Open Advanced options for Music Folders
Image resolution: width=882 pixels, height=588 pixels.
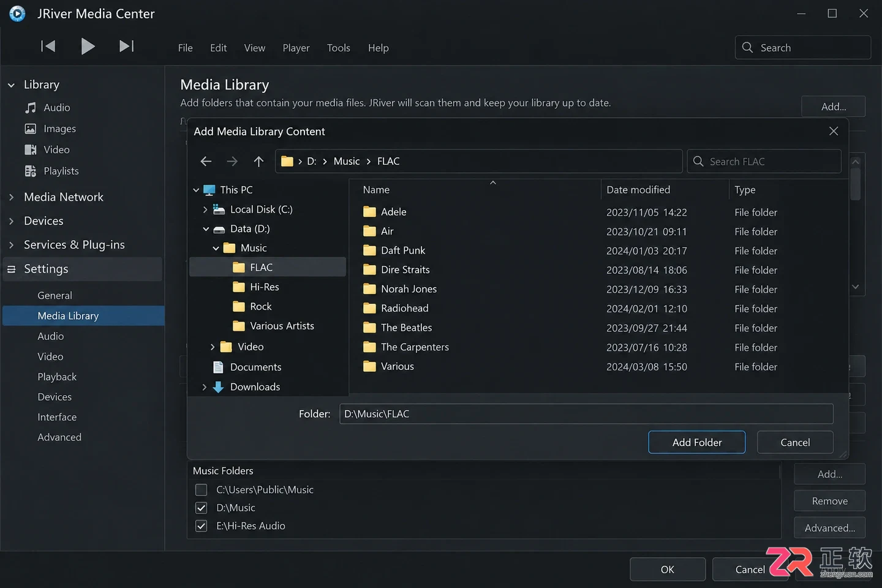830,528
